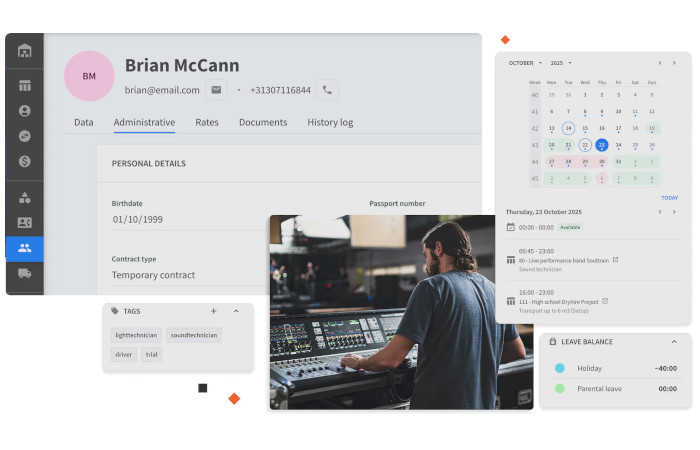Click the Contract type field Temporary contract
This screenshot has width=700, height=450.
pyautogui.click(x=188, y=275)
